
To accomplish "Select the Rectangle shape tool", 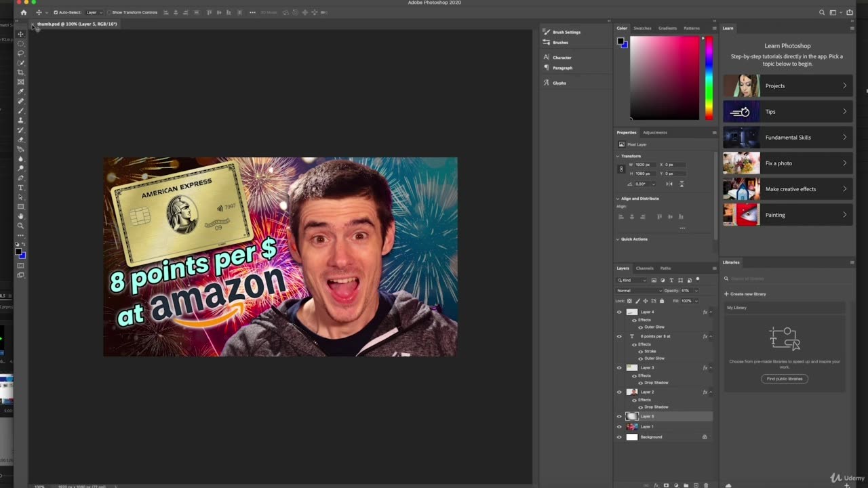I will [20, 206].
